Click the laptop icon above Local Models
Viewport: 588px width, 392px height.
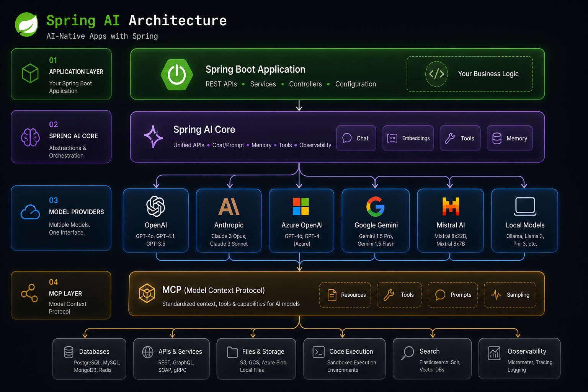525,207
